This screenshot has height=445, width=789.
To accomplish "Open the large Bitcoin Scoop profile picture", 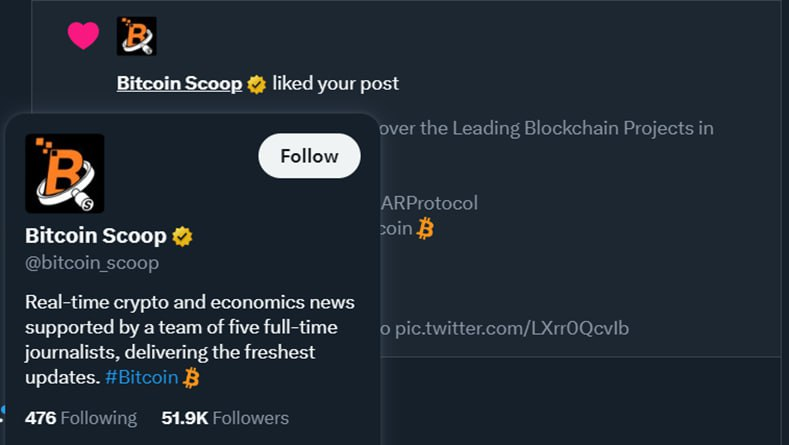I will [65, 173].
